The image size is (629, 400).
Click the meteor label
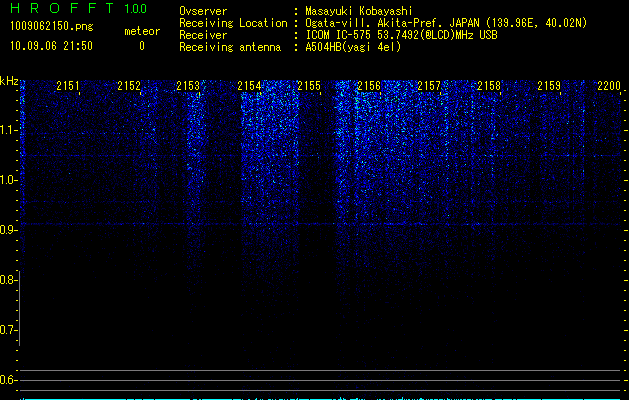pos(142,31)
